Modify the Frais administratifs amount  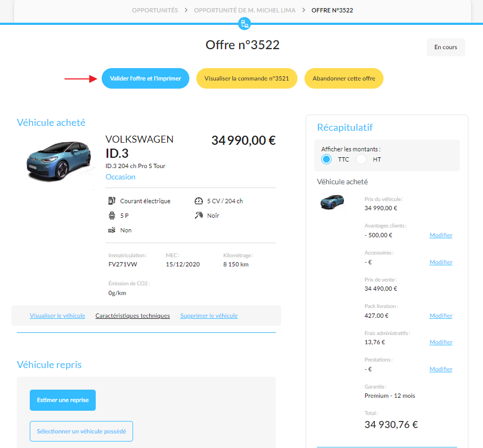tap(441, 342)
